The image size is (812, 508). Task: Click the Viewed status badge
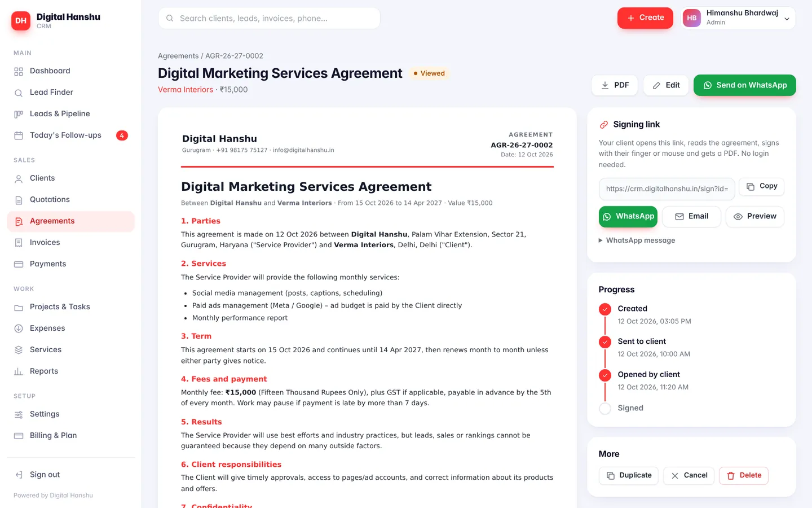[429, 73]
